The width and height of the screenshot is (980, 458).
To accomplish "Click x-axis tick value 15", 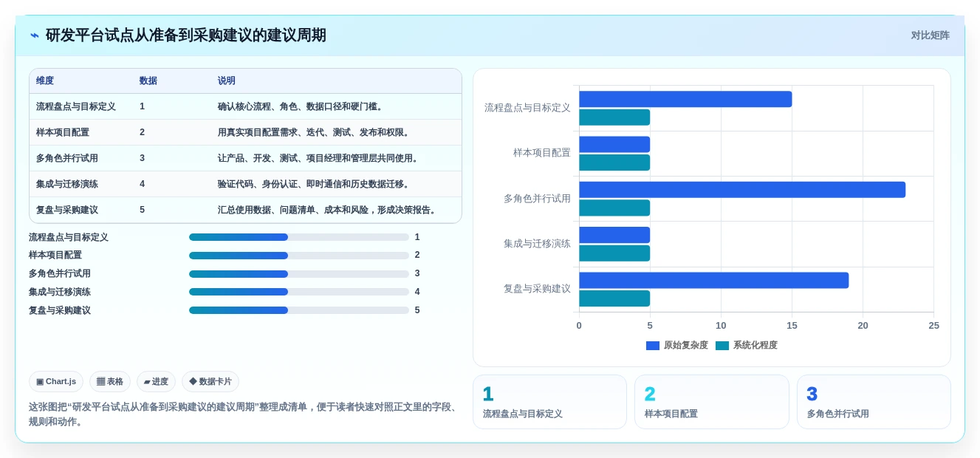I will [x=792, y=326].
